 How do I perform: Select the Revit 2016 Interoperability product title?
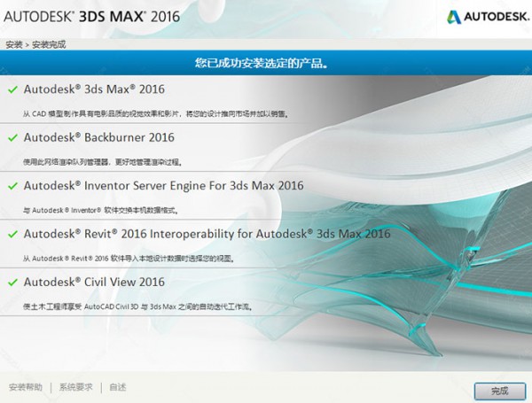[x=207, y=235]
